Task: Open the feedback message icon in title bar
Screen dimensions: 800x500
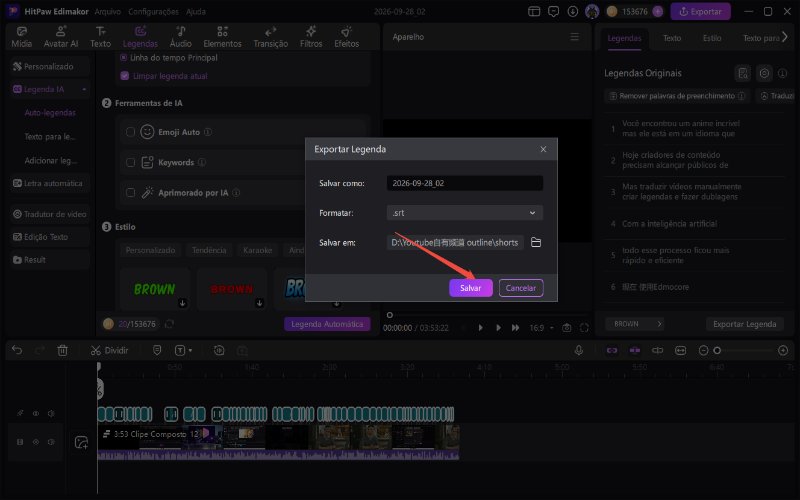Action: click(x=554, y=11)
